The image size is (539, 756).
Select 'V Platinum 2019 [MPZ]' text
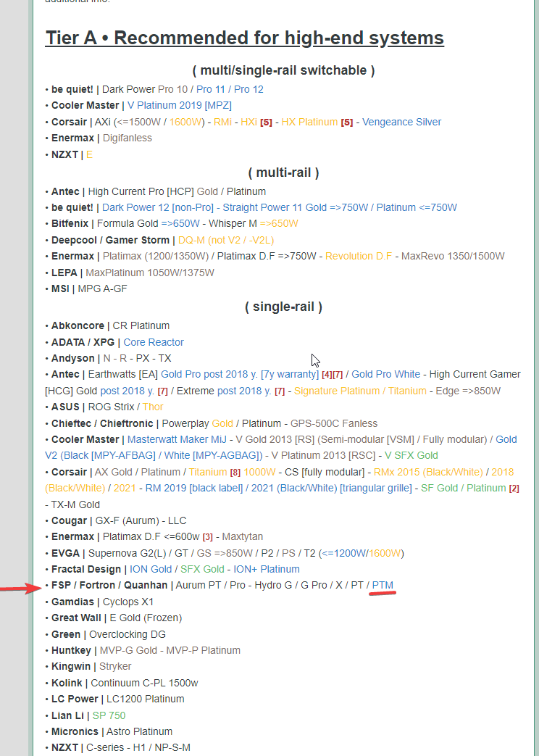tap(180, 105)
